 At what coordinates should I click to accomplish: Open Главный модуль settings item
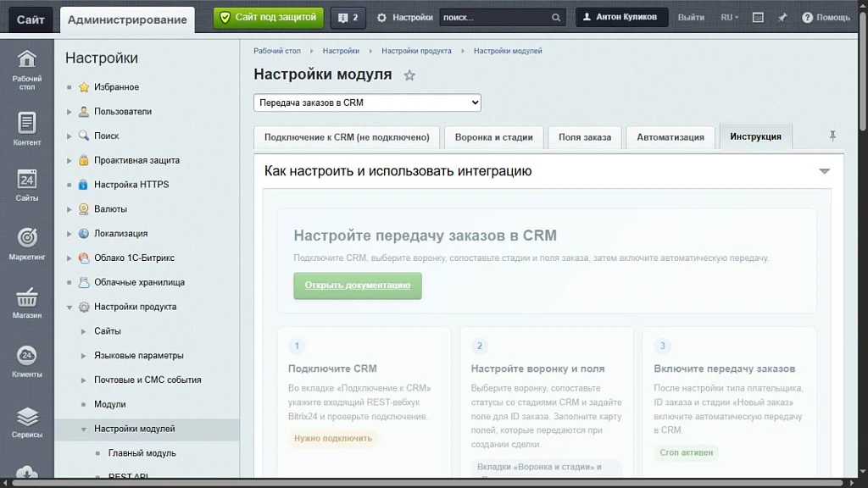point(142,453)
